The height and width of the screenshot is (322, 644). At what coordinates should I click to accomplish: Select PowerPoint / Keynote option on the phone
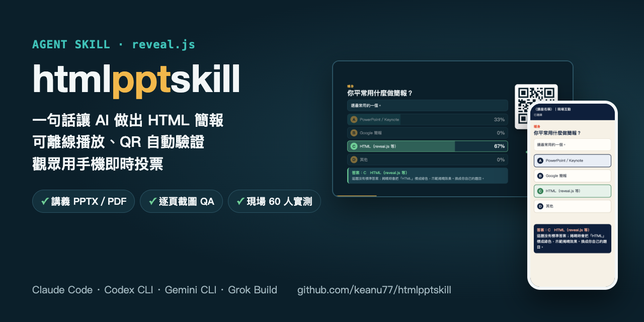[x=573, y=160]
